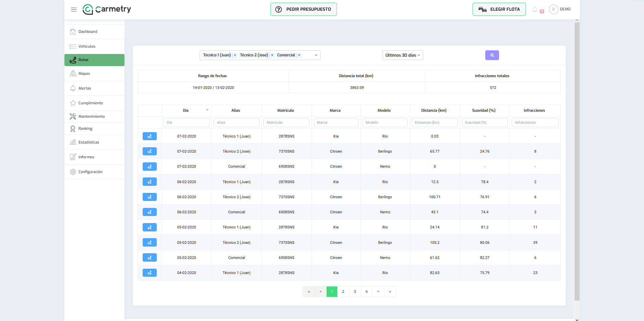The width and height of the screenshot is (644, 321).
Task: Open route for 07-02-2020 Técnico 2 (Jose)
Action: (150, 151)
